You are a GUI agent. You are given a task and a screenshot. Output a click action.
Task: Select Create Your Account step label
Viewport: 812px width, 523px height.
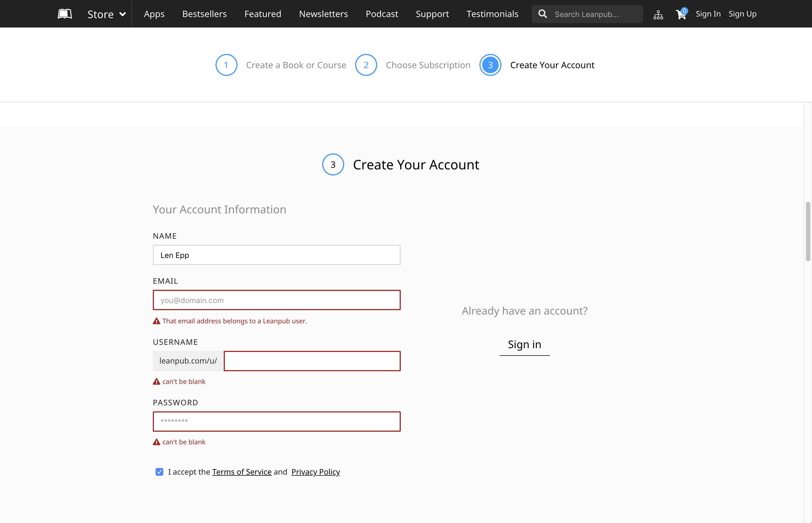point(552,65)
